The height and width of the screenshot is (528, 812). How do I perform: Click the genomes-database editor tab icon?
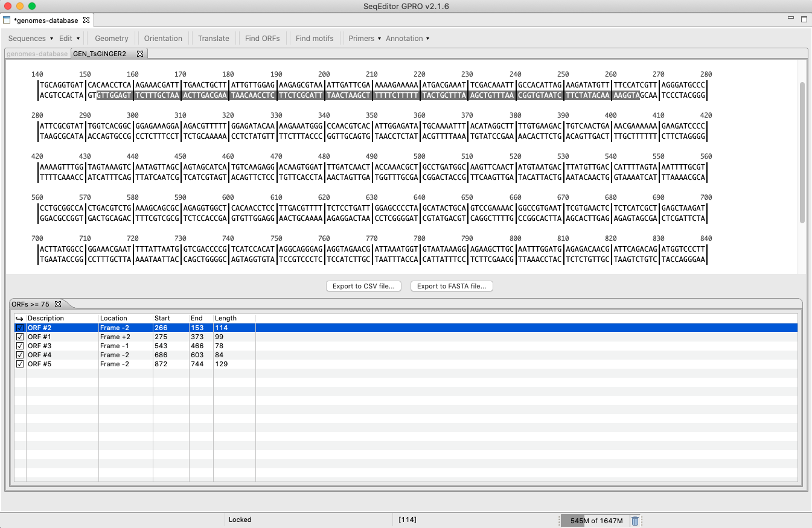click(7, 21)
